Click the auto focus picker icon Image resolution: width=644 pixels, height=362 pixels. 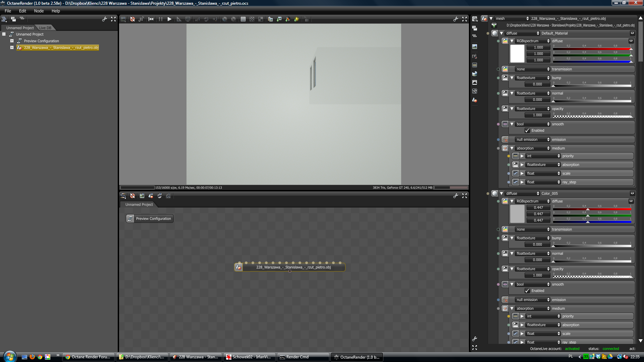coord(197,19)
